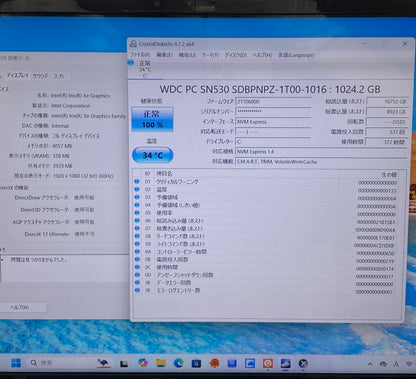
Task: Click the status dot for row 0C 使用時間
Action: click(x=137, y=267)
